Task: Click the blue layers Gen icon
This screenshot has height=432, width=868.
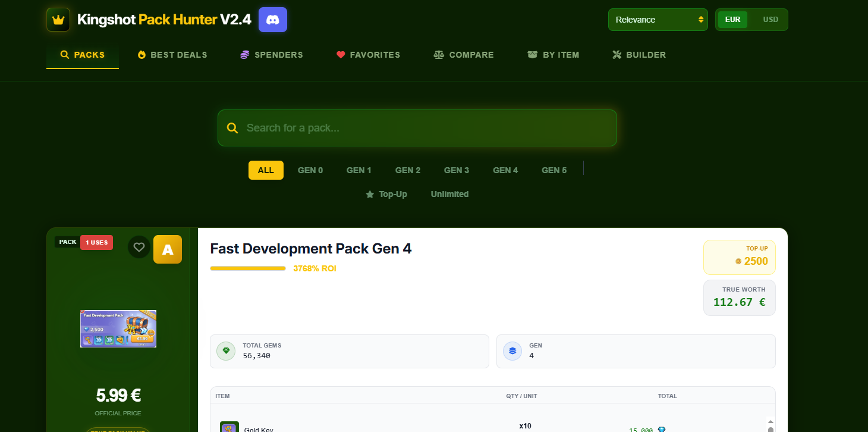Action: point(512,351)
